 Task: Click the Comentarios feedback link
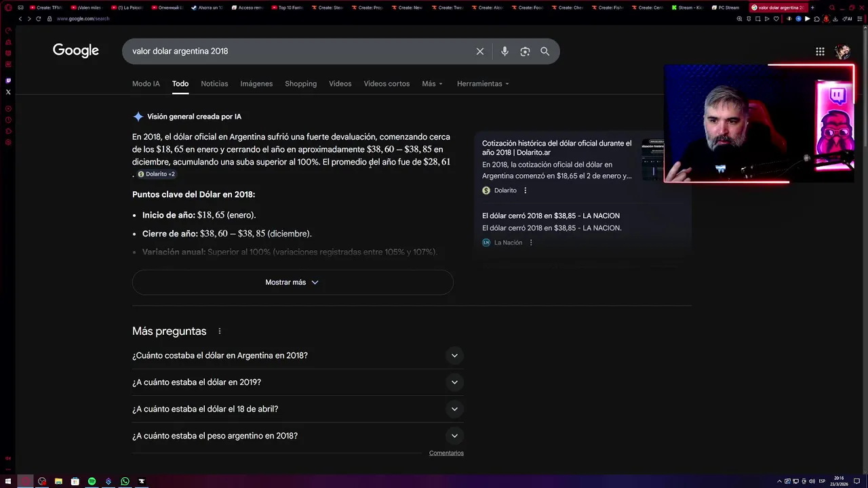coord(446,453)
